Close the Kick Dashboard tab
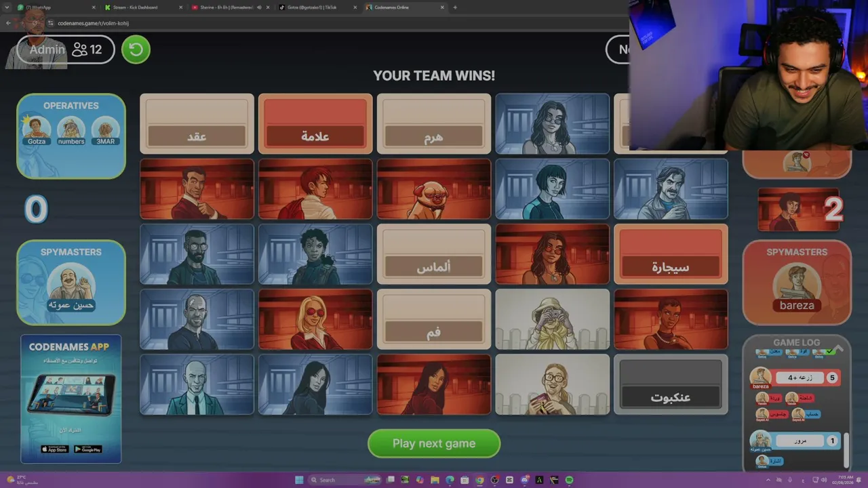 (181, 7)
